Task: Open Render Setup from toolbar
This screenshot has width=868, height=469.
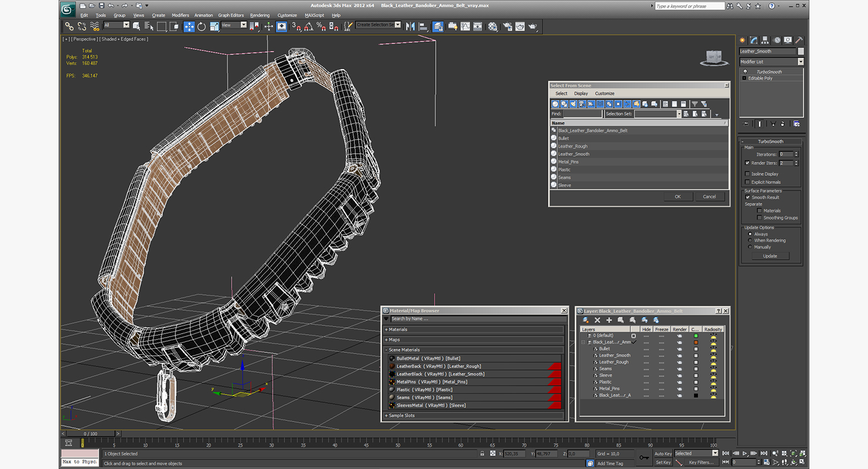Action: [508, 26]
